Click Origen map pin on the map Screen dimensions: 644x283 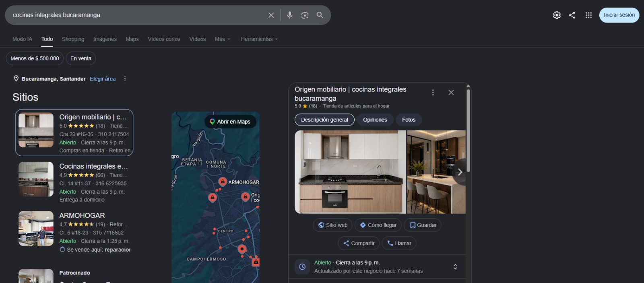[245, 197]
